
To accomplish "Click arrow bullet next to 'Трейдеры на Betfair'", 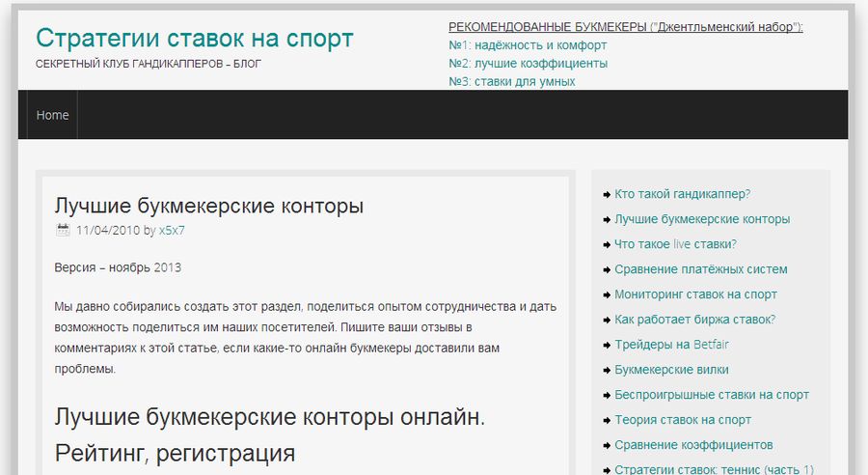I will 607,345.
